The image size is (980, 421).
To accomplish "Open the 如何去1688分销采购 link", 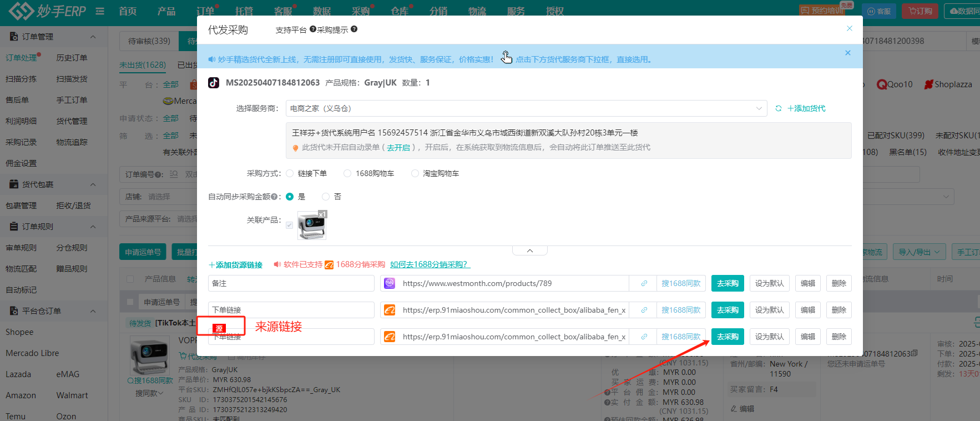I will 430,264.
